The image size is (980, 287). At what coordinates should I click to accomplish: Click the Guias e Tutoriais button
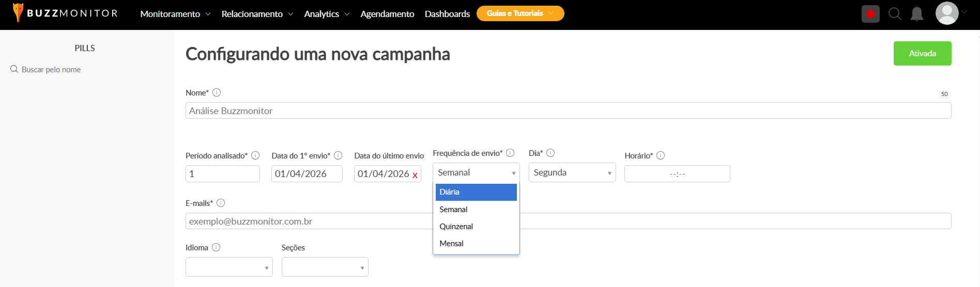[520, 13]
